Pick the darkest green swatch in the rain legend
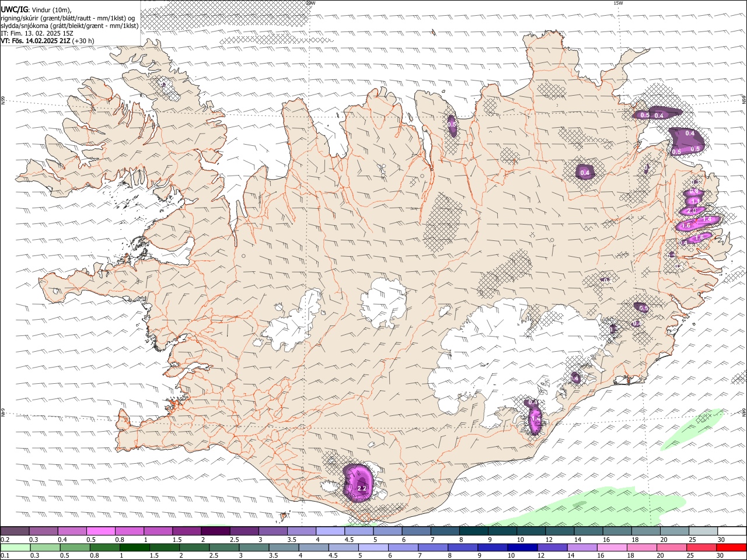This screenshot has width=747, height=560. point(135,547)
